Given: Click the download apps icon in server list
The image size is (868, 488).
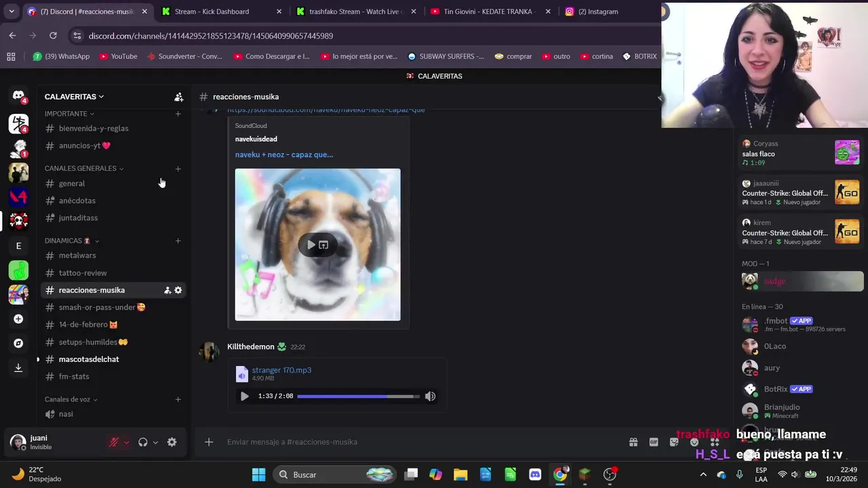Looking at the screenshot, I should coord(18,367).
